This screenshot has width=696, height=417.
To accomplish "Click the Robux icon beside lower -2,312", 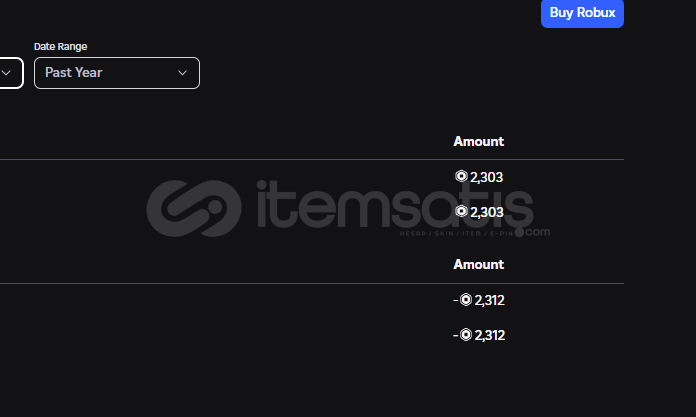I will [x=466, y=334].
